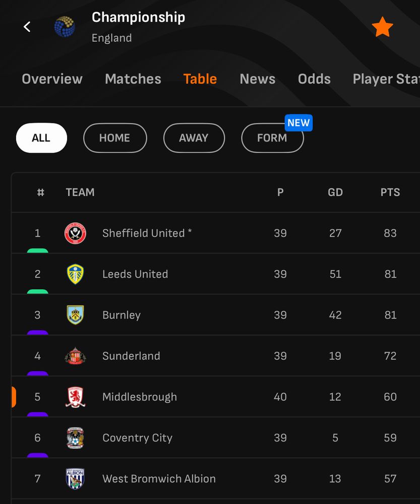Tap the Sunderland club crest
Viewport: 420px width, 504px height.
coord(75,356)
